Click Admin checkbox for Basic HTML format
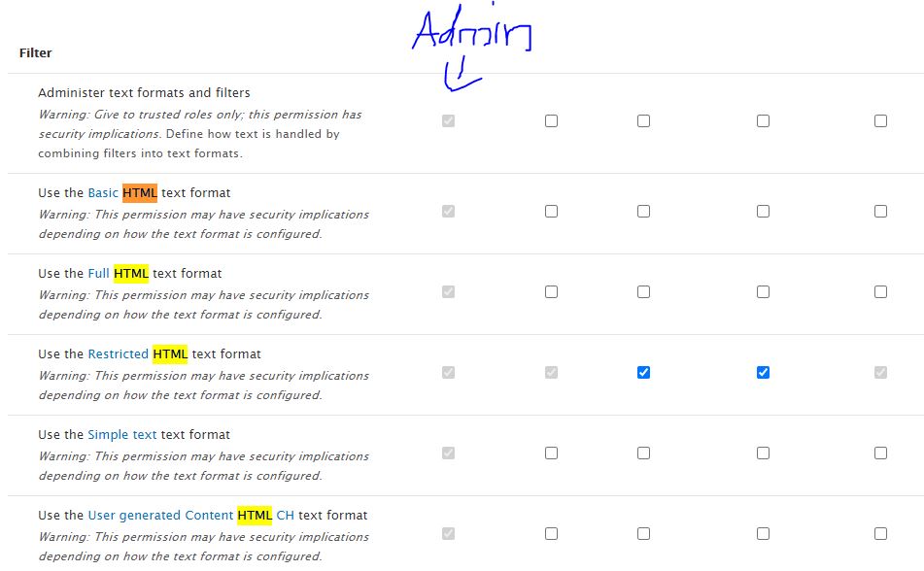The image size is (924, 571). click(448, 212)
